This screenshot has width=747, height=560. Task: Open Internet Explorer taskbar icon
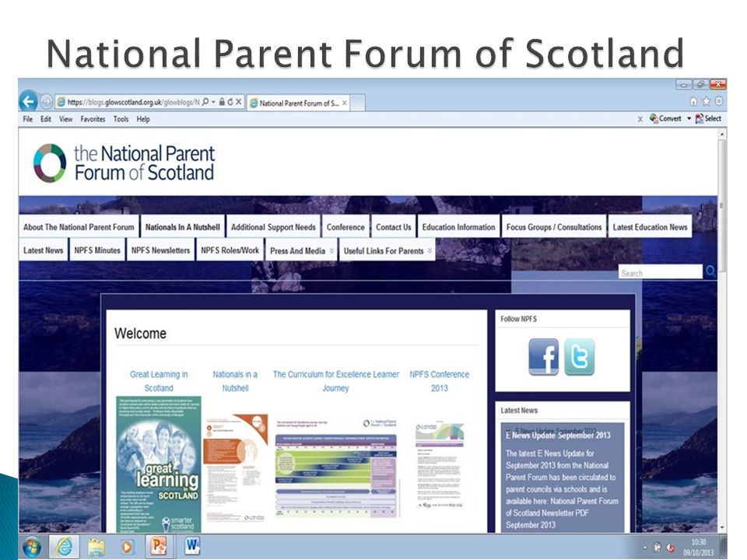pos(65,547)
